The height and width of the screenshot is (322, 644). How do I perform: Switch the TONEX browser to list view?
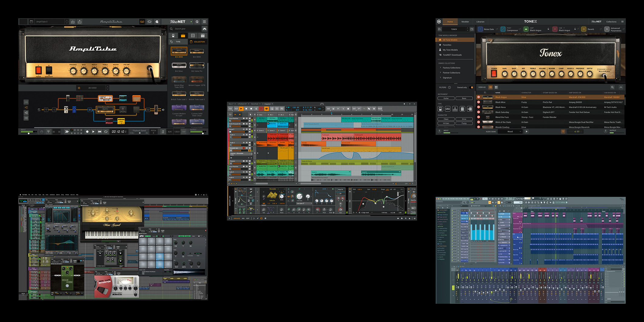[x=490, y=87]
